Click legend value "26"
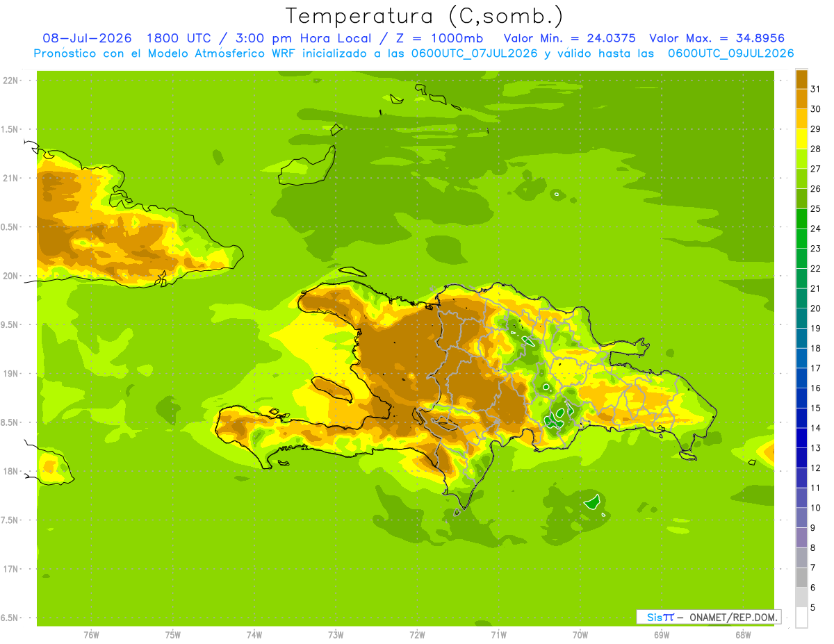This screenshot has width=834, height=644. click(x=815, y=189)
